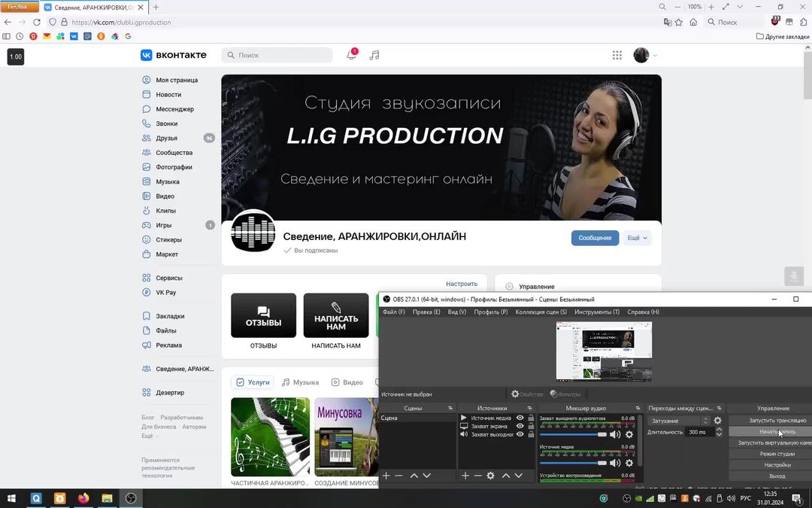
Task: Open Правка menu in OBS
Action: pyautogui.click(x=426, y=312)
